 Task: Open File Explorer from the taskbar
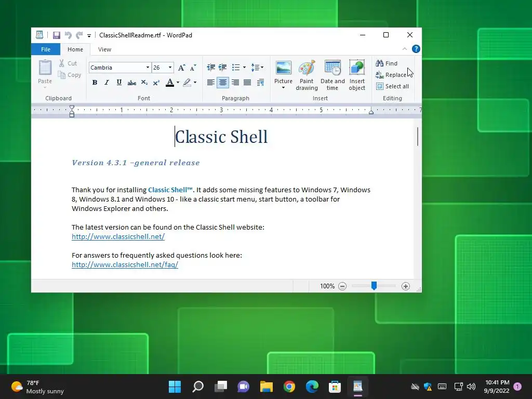coord(267,387)
